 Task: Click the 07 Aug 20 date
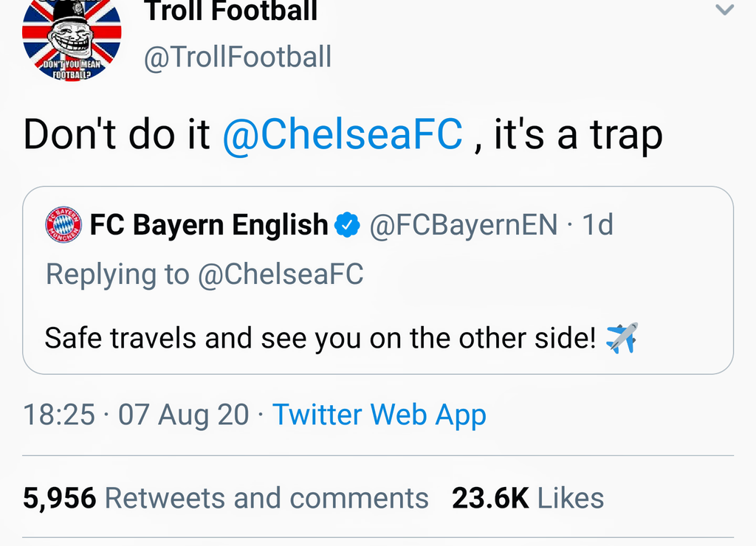click(183, 415)
